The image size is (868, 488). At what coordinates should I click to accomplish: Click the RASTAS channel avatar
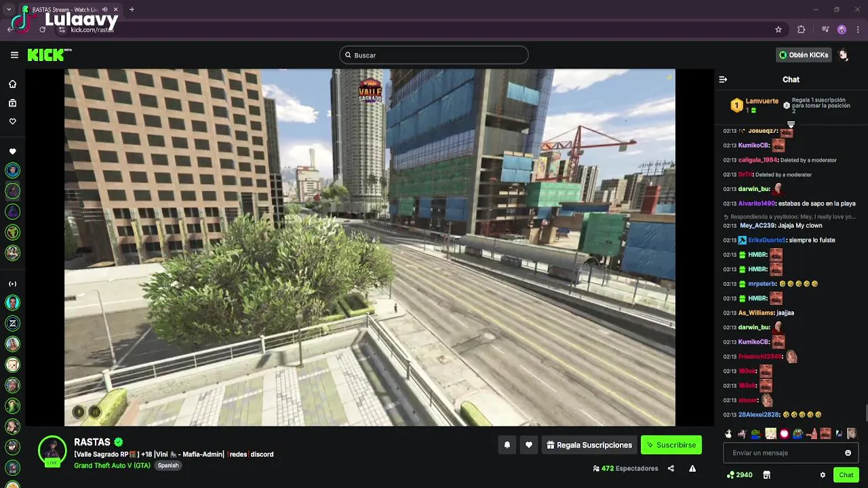click(52, 451)
